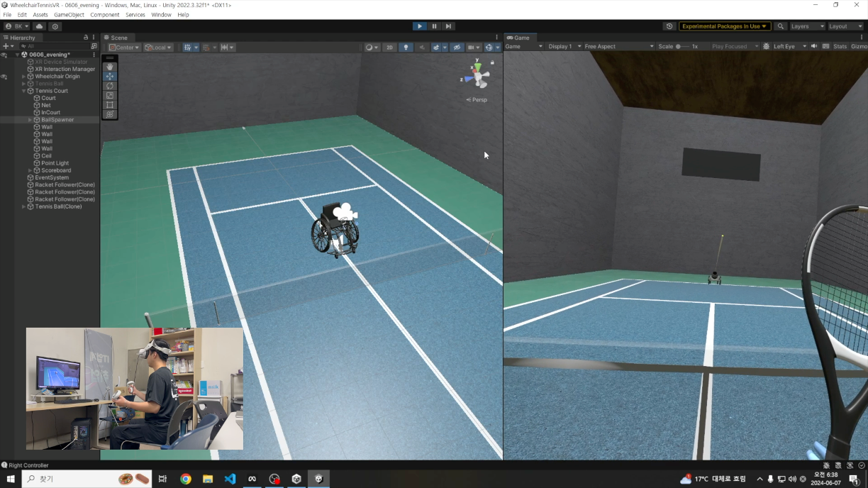Select the Scale tool
Screen dimensions: 868x488
pyautogui.click(x=110, y=95)
